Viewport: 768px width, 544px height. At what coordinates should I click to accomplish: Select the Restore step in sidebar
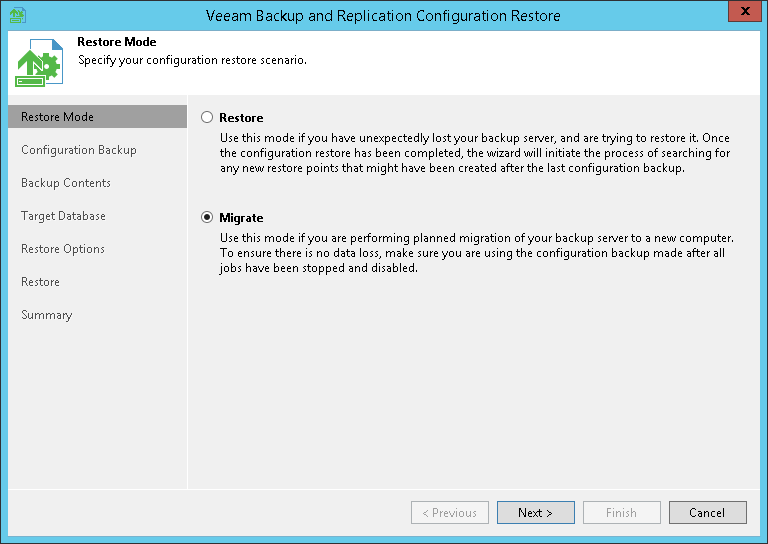point(41,282)
